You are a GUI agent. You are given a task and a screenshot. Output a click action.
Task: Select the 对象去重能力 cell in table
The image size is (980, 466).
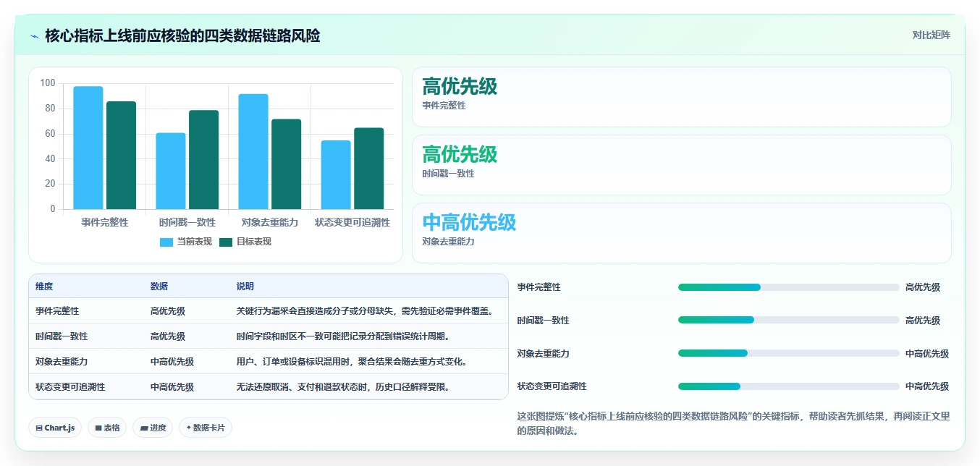click(x=62, y=362)
